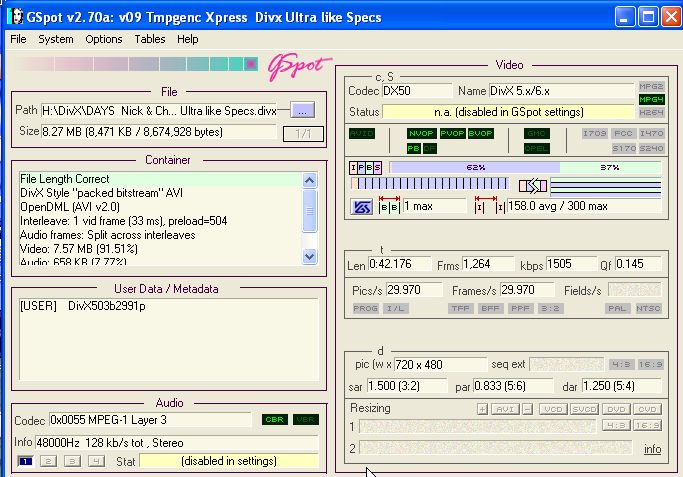Click the S170 colorimetry indicator
This screenshot has width=683, height=477.
pos(623,149)
